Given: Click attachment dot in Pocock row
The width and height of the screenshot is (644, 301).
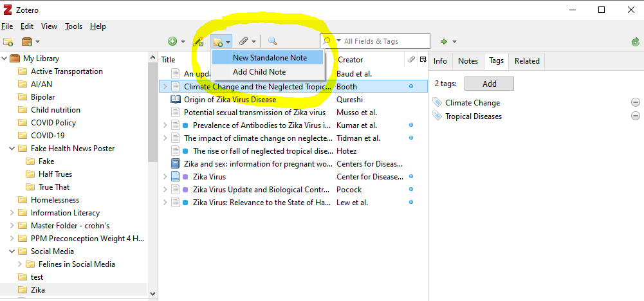Looking at the screenshot, I should click(x=411, y=189).
